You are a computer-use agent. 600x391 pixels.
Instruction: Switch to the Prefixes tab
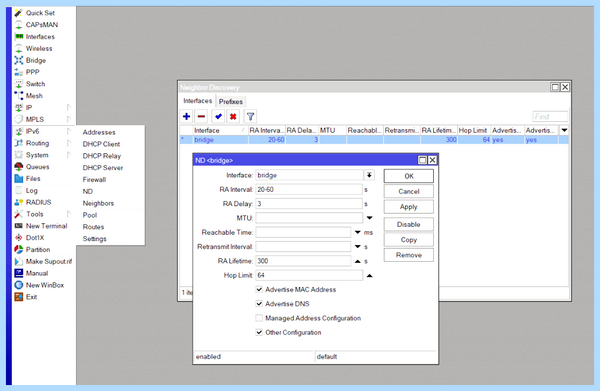tap(231, 102)
